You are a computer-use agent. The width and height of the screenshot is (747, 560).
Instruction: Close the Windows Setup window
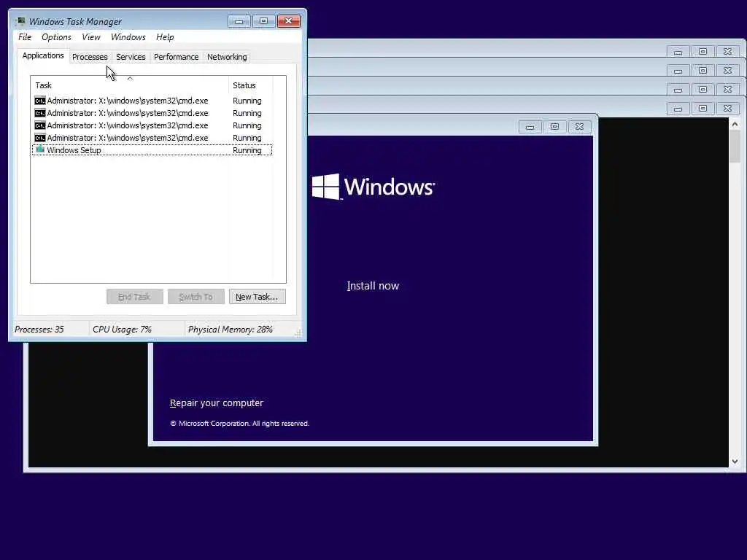(x=579, y=127)
